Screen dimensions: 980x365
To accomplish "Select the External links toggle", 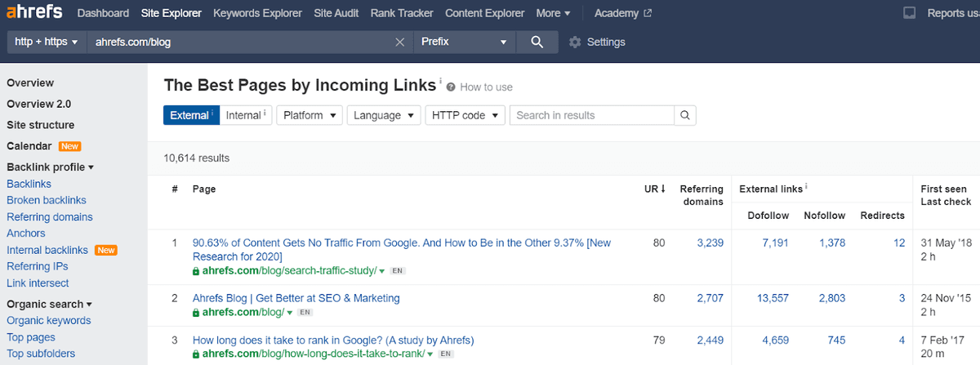I will [x=192, y=115].
